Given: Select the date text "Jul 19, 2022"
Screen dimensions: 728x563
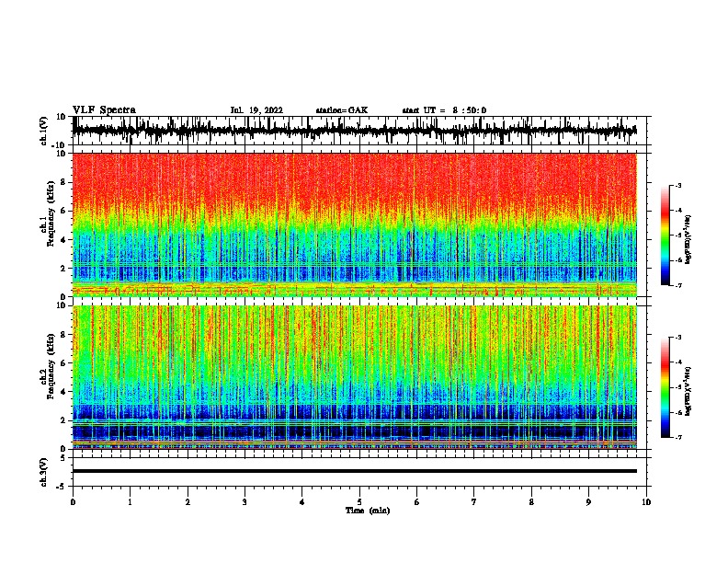Looking at the screenshot, I should click(x=256, y=110).
